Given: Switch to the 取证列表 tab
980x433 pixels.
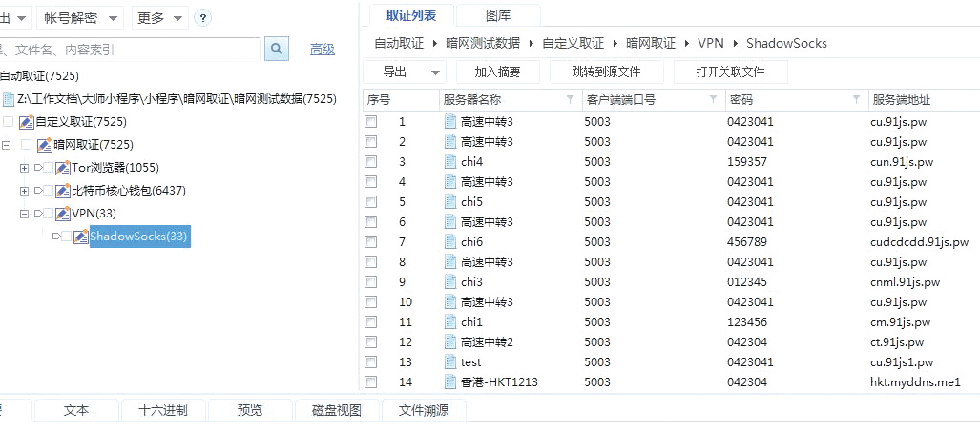Looking at the screenshot, I should tap(411, 15).
